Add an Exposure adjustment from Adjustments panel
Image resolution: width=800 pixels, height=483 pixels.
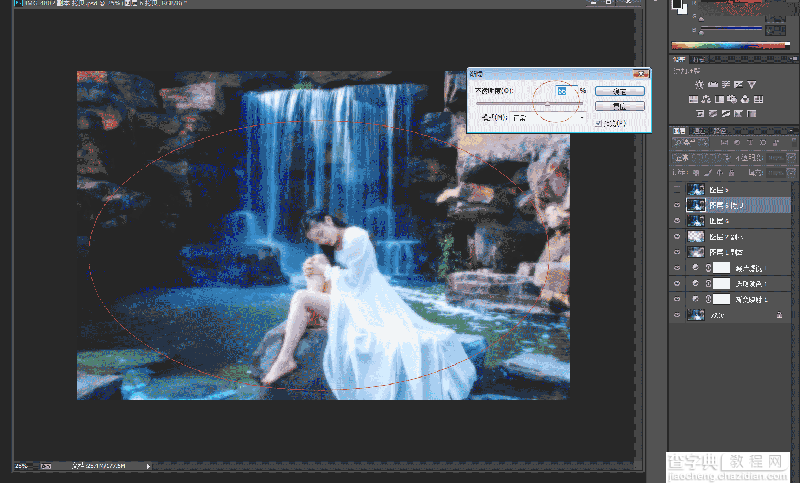(x=738, y=84)
